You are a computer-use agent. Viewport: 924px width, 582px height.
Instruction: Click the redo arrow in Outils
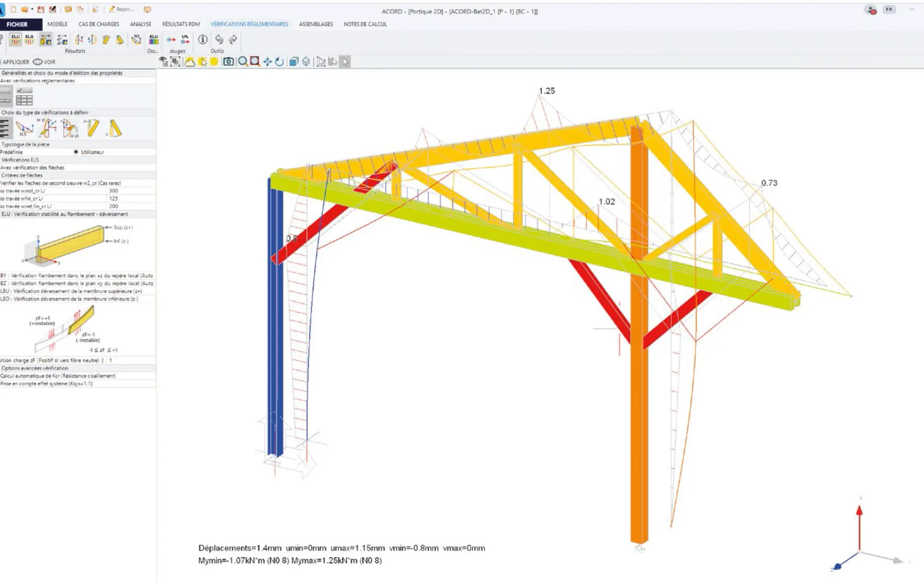click(233, 40)
